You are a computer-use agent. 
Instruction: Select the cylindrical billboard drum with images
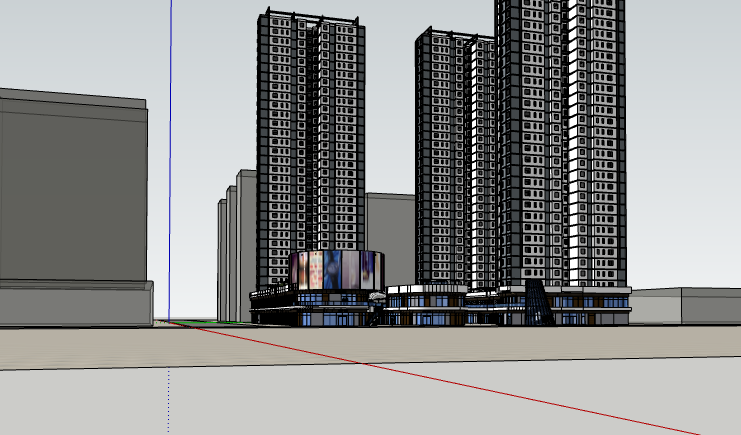click(336, 270)
